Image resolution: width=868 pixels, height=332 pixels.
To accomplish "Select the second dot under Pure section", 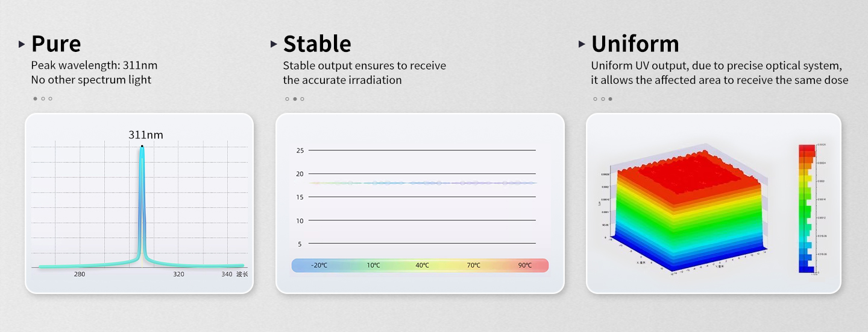I will click(43, 98).
